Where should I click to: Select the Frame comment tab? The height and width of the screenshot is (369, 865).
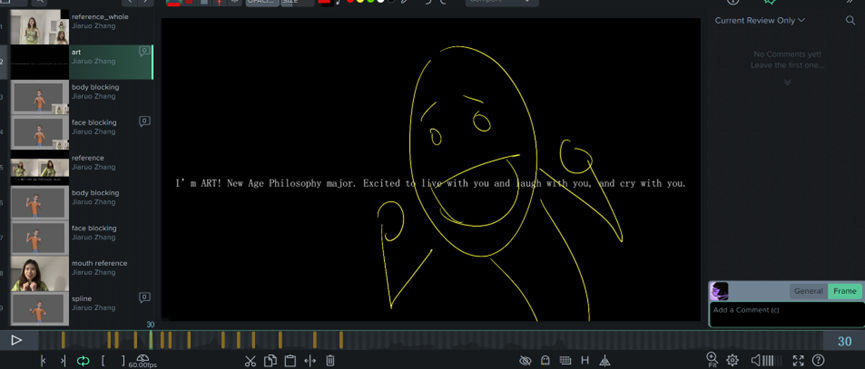tap(845, 291)
